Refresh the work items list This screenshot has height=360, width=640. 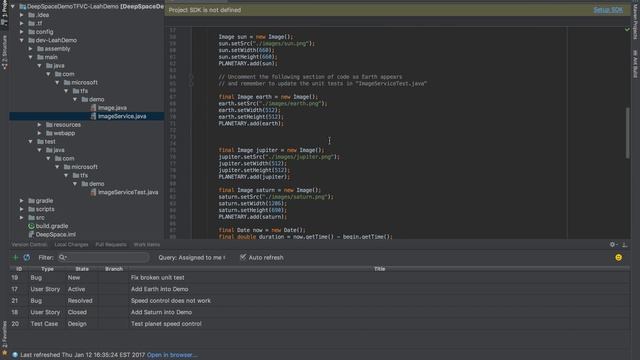tap(27, 258)
